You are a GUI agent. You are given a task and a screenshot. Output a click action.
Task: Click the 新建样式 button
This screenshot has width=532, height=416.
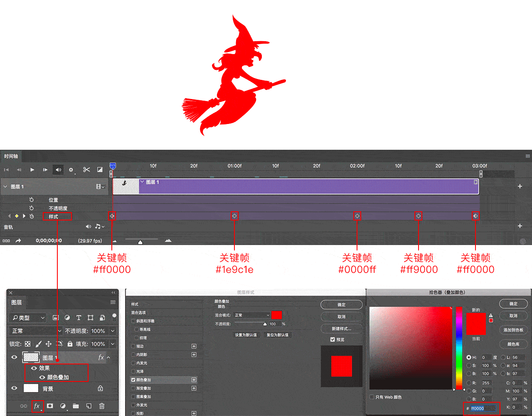pyautogui.click(x=341, y=329)
